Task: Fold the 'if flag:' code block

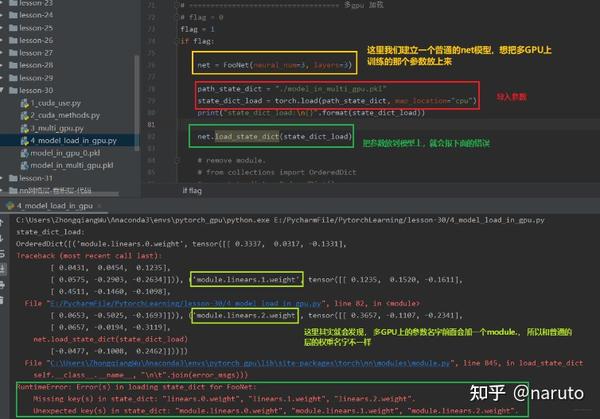Action: coord(177,41)
